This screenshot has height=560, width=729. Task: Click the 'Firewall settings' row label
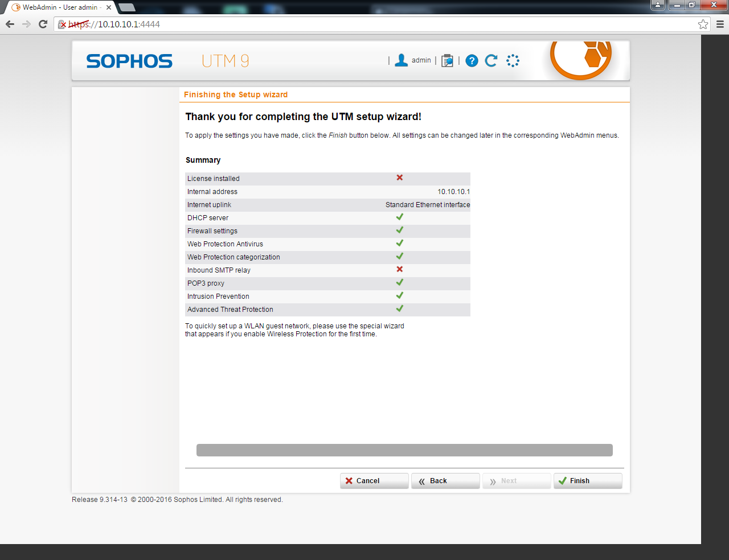point(212,231)
